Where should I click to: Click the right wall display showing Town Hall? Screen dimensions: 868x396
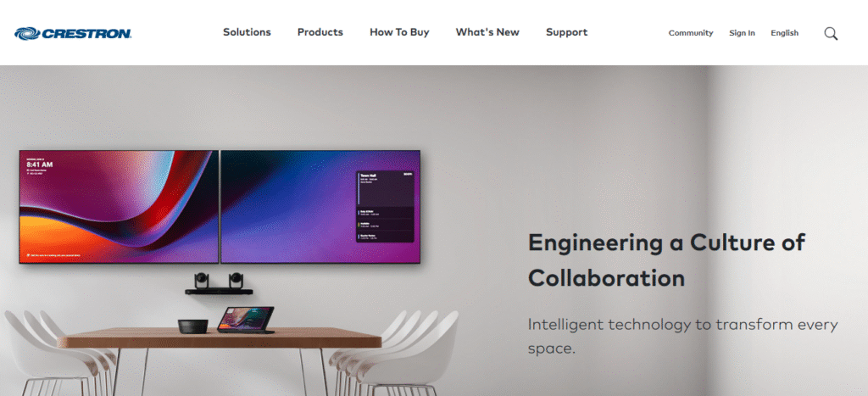point(320,207)
